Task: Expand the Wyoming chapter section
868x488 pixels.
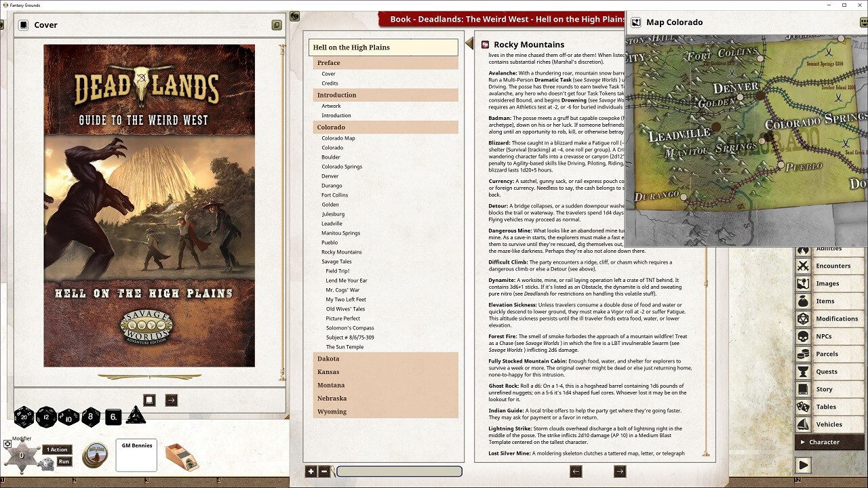Action: (332, 411)
